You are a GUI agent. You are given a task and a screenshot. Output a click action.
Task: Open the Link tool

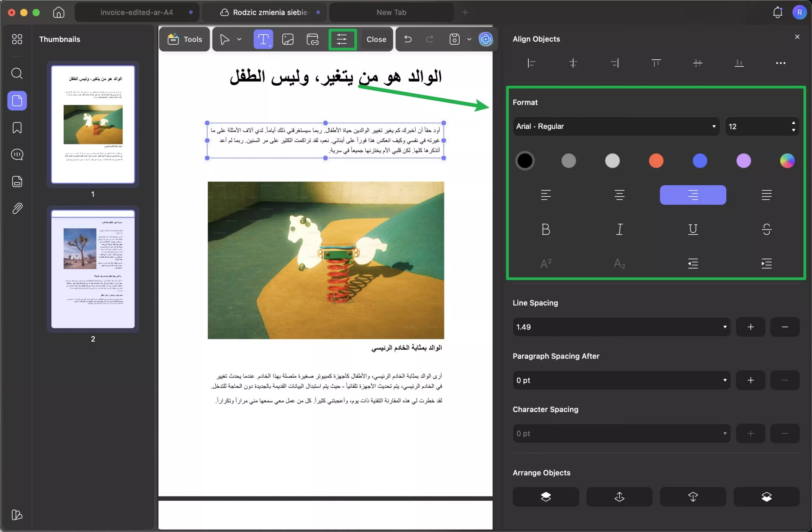312,39
